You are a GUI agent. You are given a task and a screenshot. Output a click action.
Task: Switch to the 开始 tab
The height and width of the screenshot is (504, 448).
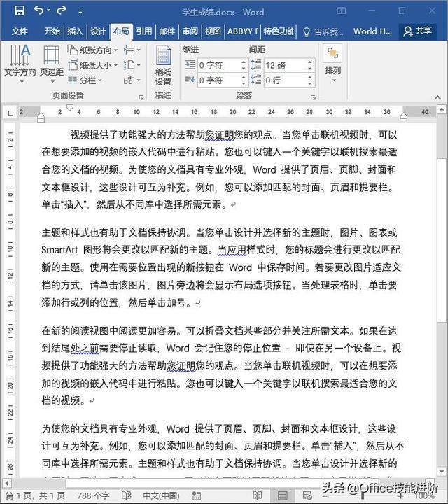52,31
